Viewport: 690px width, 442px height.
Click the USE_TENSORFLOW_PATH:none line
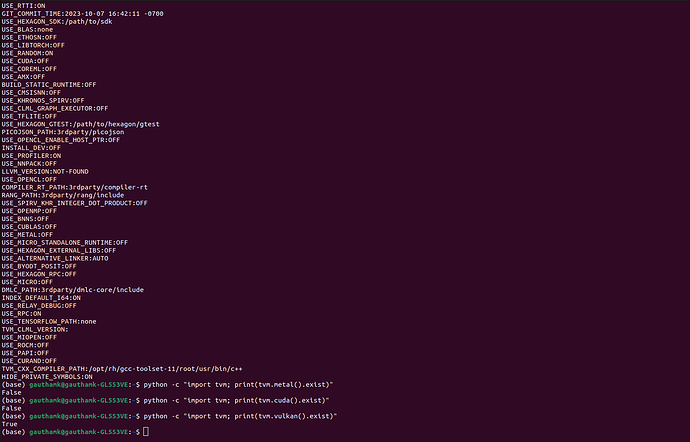click(x=48, y=321)
